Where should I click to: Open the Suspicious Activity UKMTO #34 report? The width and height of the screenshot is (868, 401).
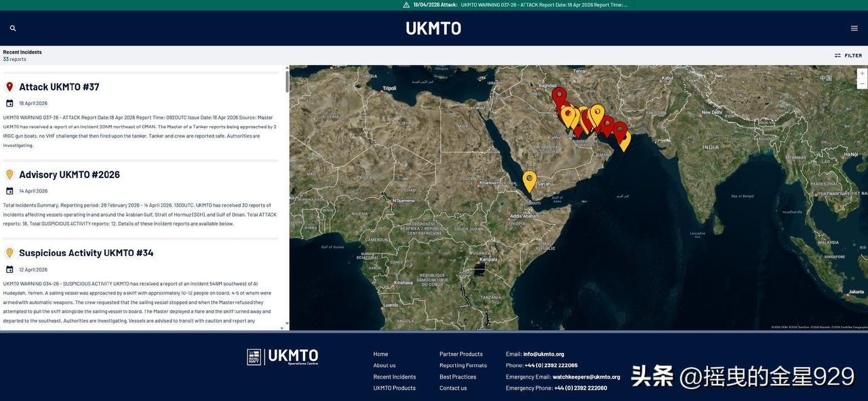coord(86,253)
